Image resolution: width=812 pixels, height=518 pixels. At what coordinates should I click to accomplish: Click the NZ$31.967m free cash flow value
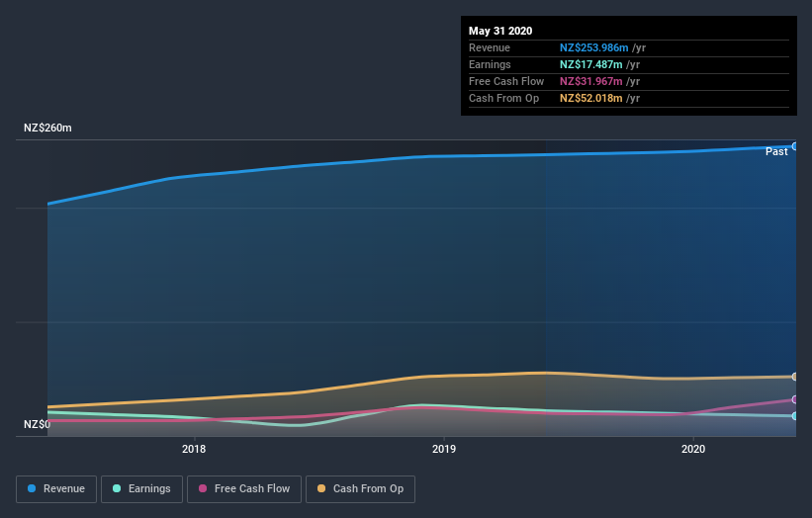point(590,81)
